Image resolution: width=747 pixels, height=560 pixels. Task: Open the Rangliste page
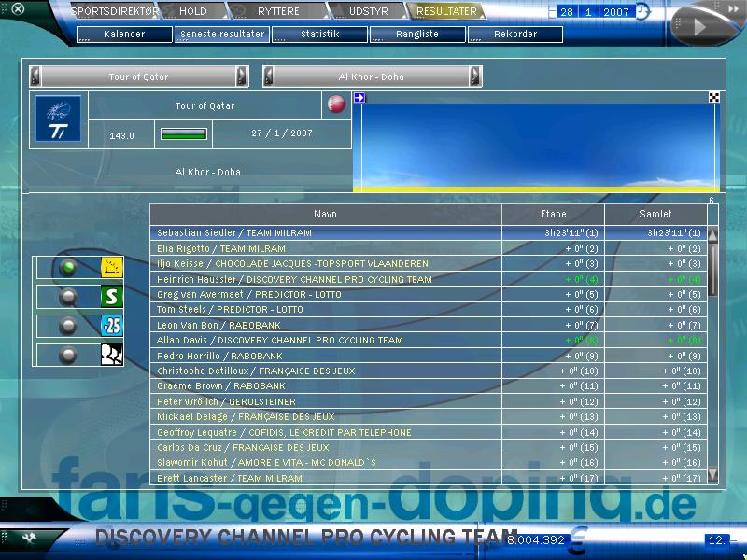coord(417,35)
